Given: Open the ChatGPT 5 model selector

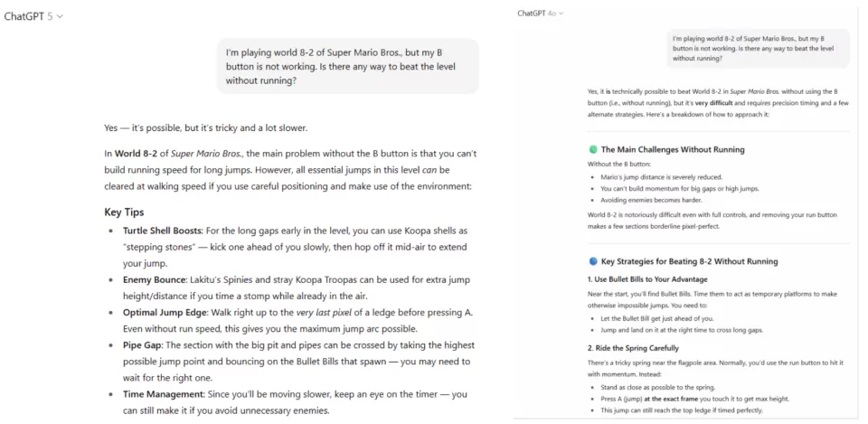Looking at the screenshot, I should click(x=33, y=17).
